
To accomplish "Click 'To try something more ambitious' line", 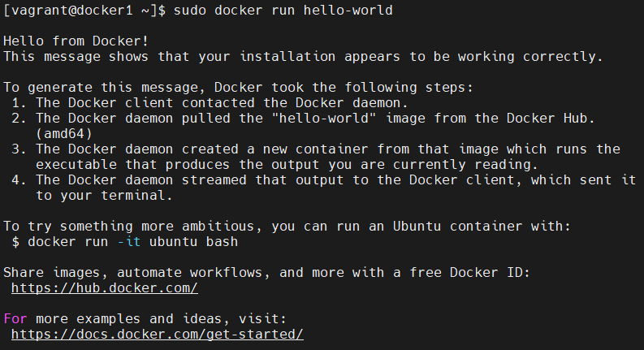I will coord(287,226).
